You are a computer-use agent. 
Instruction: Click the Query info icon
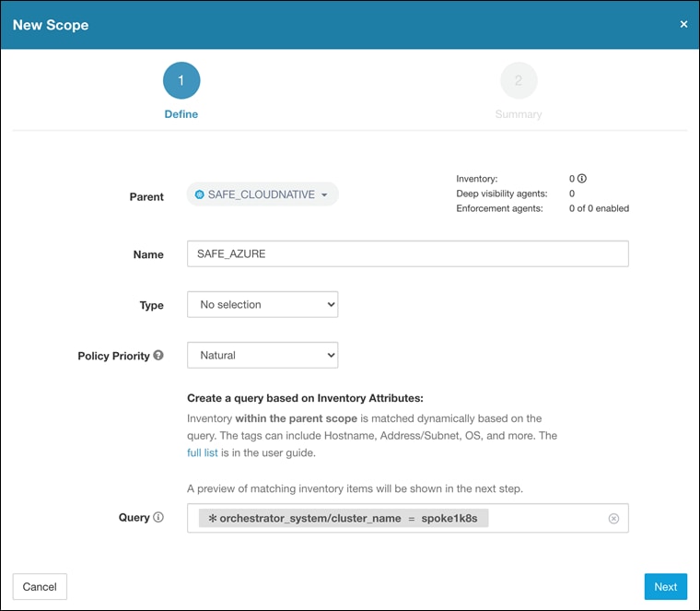(x=158, y=518)
